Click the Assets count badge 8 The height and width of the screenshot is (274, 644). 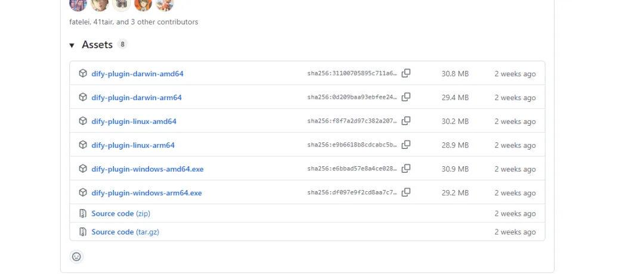pyautogui.click(x=122, y=44)
